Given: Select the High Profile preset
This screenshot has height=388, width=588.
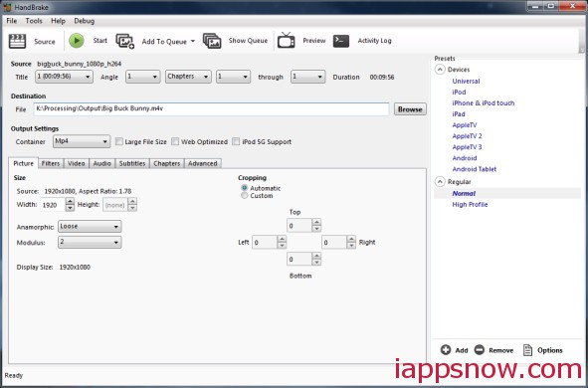Looking at the screenshot, I should pos(470,204).
